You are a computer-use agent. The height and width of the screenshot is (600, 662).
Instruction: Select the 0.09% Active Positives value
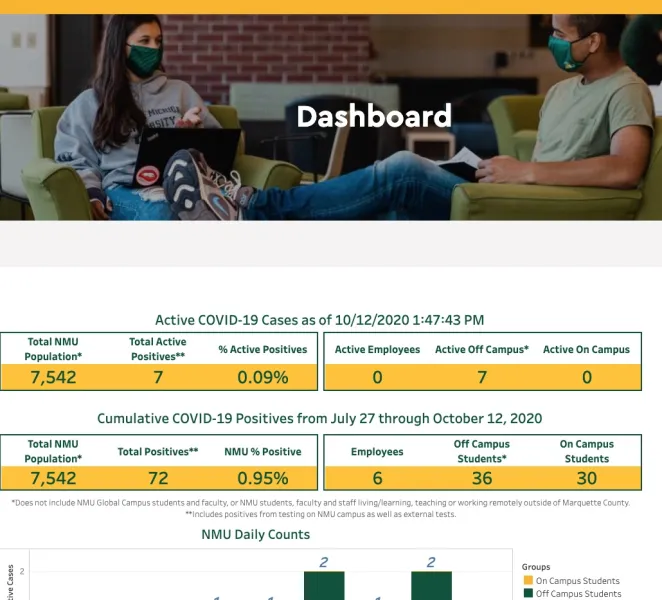(x=263, y=377)
